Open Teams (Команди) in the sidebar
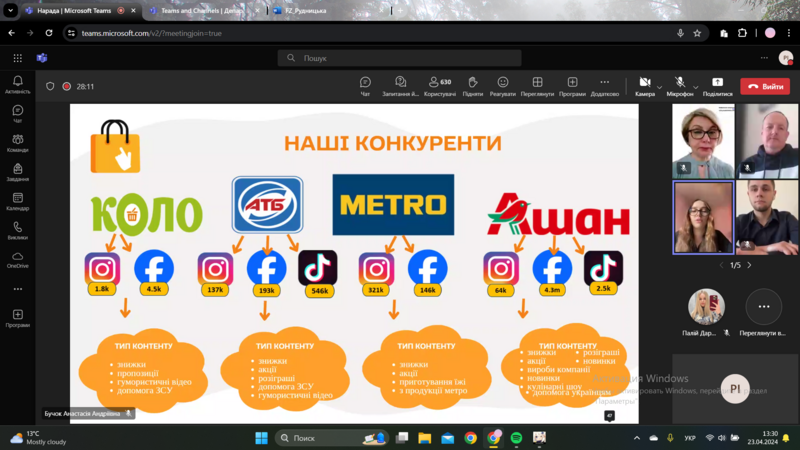Image resolution: width=800 pixels, height=450 pixels. tap(18, 143)
